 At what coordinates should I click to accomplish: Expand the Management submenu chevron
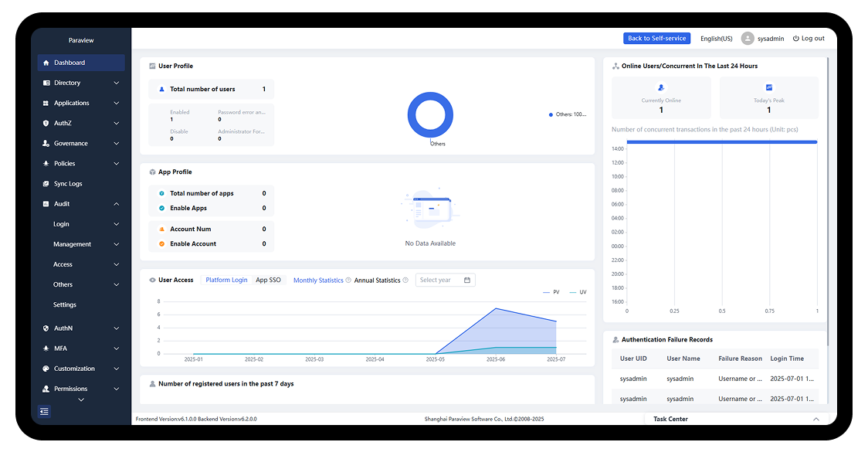(117, 244)
